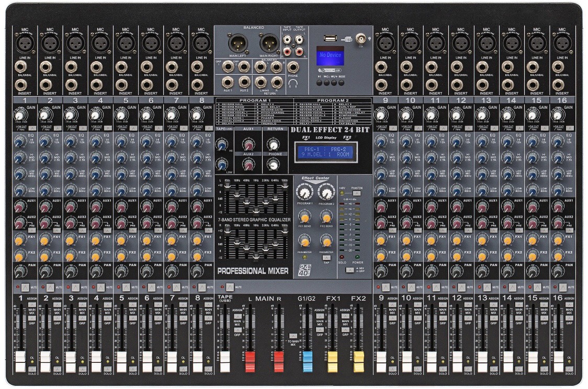Click the master PHONE level knob
Viewport: 588px width, 389px height.
coord(273,164)
